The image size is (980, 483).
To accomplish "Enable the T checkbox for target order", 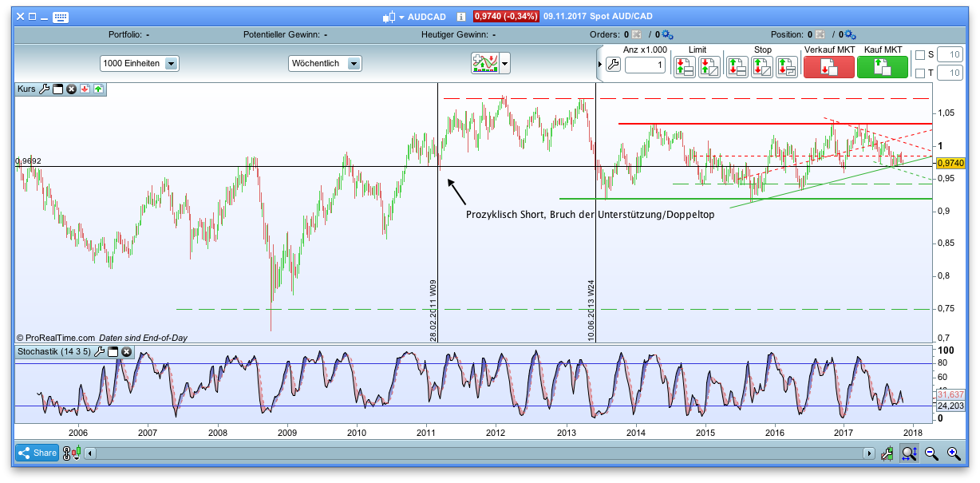I will click(x=919, y=73).
